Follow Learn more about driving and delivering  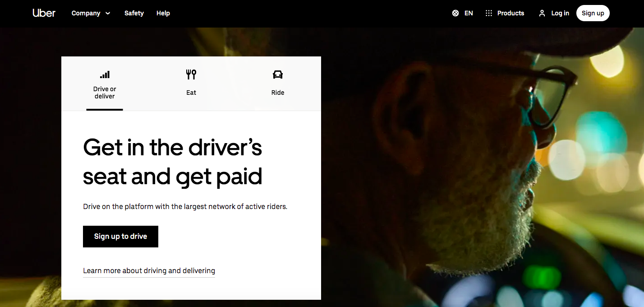pyautogui.click(x=149, y=271)
